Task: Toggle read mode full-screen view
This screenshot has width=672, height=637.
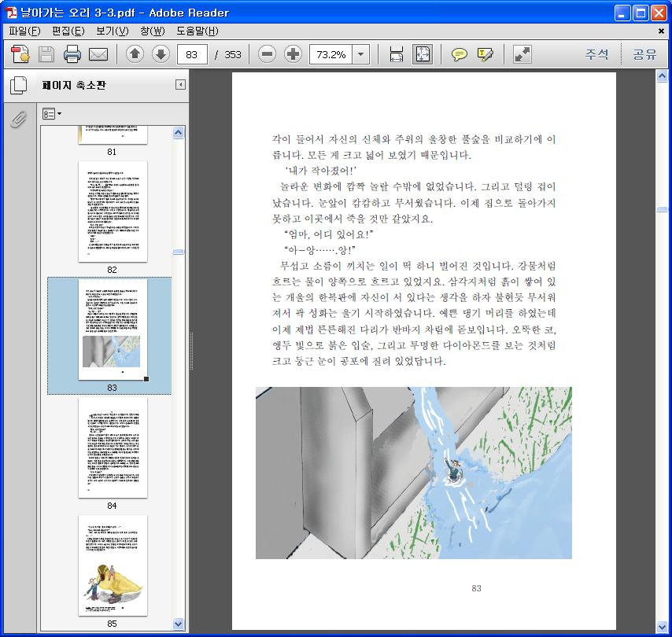Action: pyautogui.click(x=522, y=54)
